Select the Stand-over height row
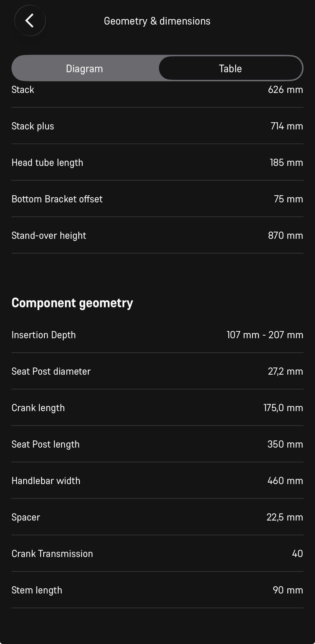The height and width of the screenshot is (644, 315). click(x=157, y=235)
